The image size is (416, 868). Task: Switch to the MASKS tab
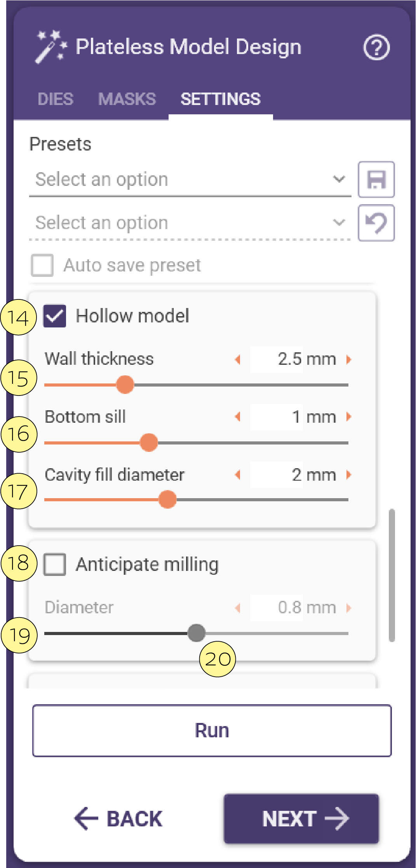(x=127, y=99)
